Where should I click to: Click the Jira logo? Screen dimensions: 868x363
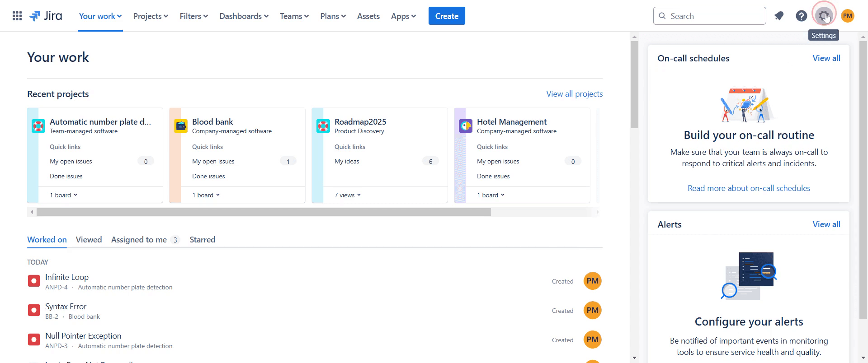tap(46, 16)
